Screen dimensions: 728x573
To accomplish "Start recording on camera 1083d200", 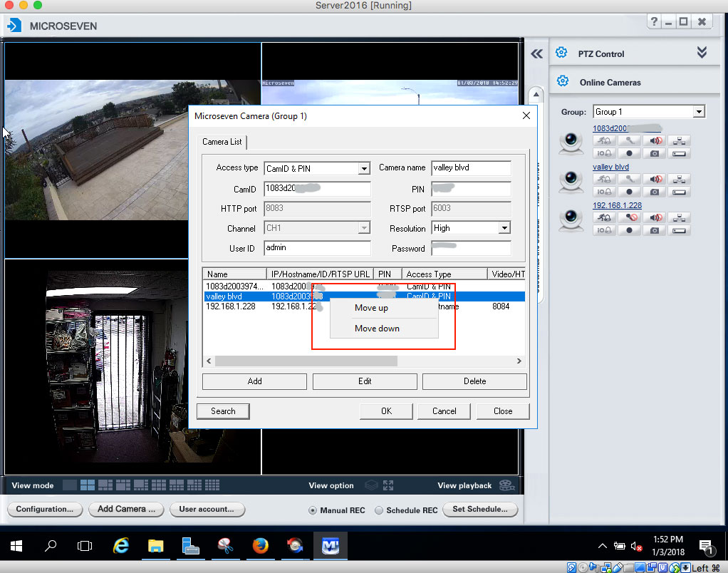I will 629,153.
